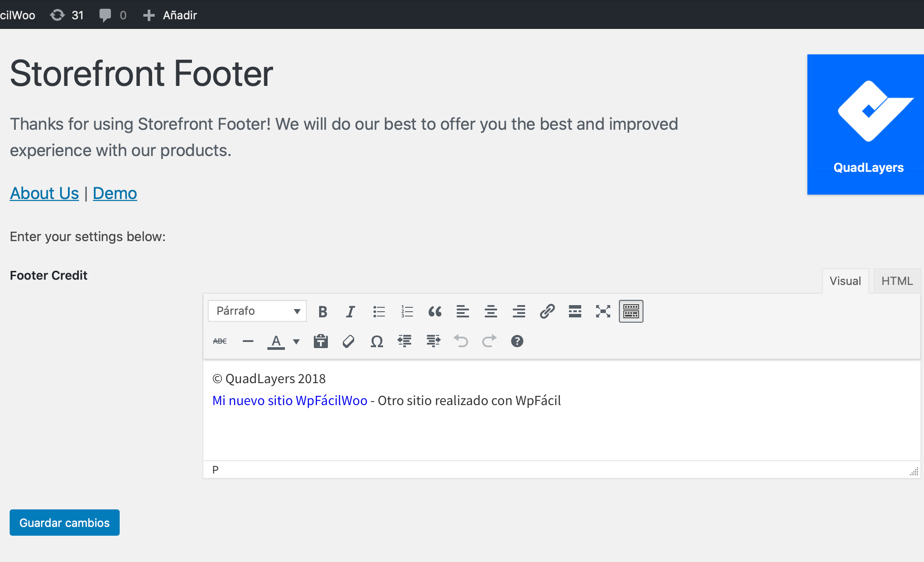
Task: Click the Mi nuevo sitio WpFácilWoo link
Action: [x=290, y=401]
